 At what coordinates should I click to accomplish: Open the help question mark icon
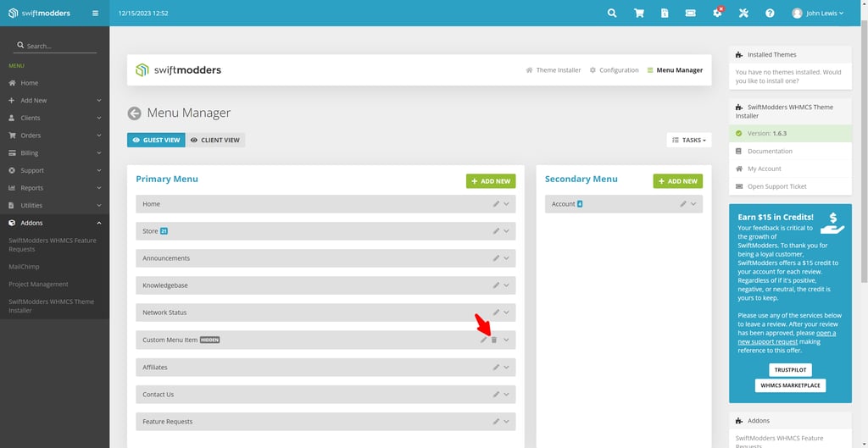click(x=770, y=14)
